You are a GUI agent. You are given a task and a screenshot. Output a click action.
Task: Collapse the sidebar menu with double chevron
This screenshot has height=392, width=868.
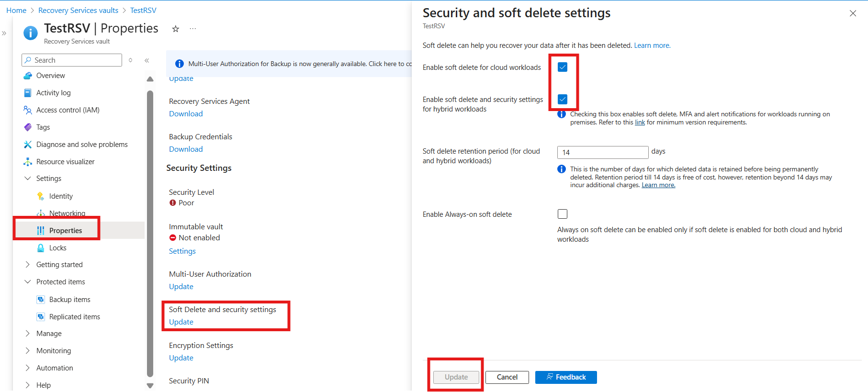[x=147, y=60]
